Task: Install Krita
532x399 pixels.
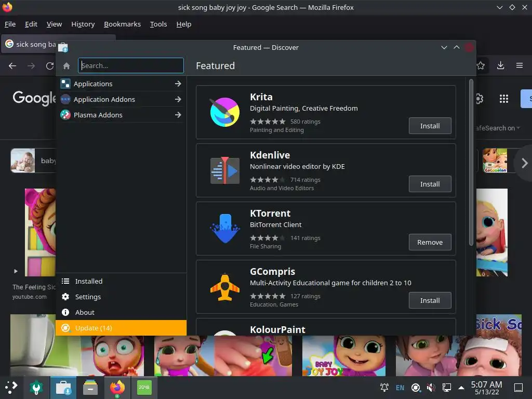Action: pyautogui.click(x=430, y=126)
